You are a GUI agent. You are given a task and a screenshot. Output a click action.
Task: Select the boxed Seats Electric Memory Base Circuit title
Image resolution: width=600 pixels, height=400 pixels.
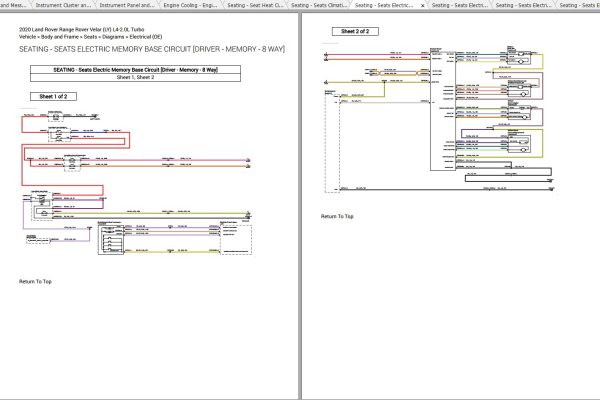pyautogui.click(x=135, y=70)
